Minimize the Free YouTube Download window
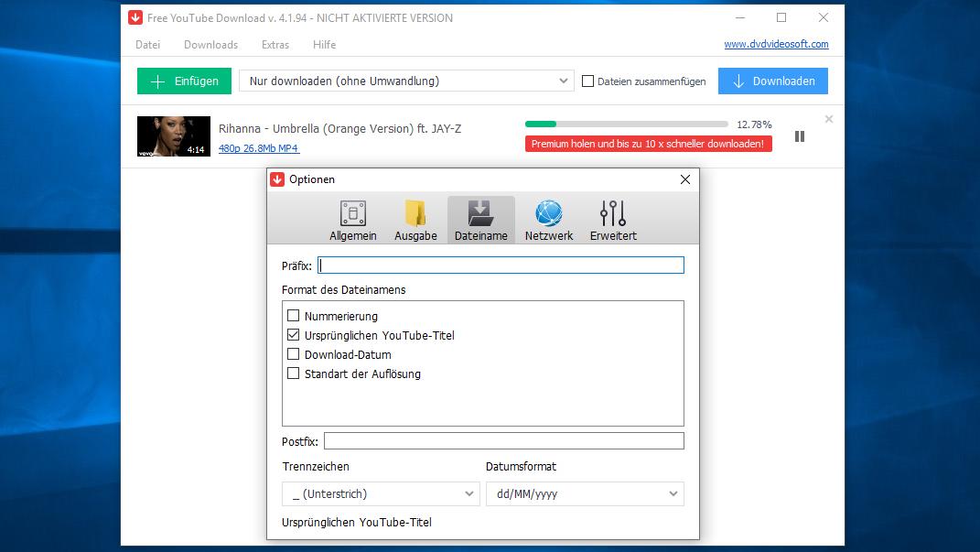Viewport: 980px width, 552px height. point(740,17)
